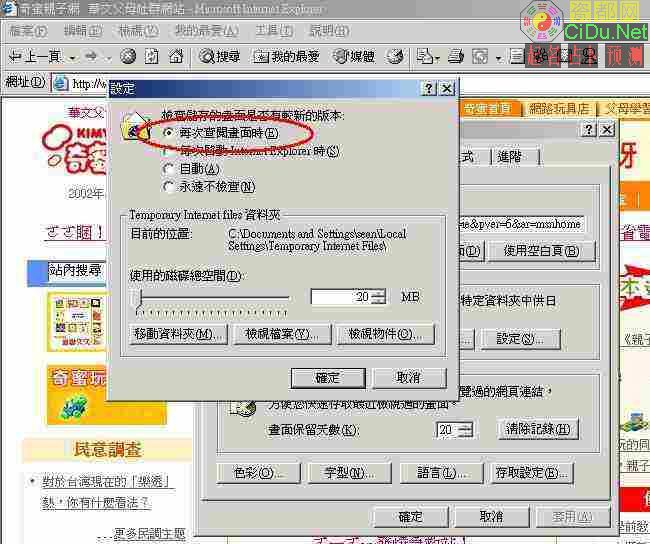Click the history days (畫面保留天數) spinner
The height and width of the screenshot is (544, 650).
coord(468,429)
